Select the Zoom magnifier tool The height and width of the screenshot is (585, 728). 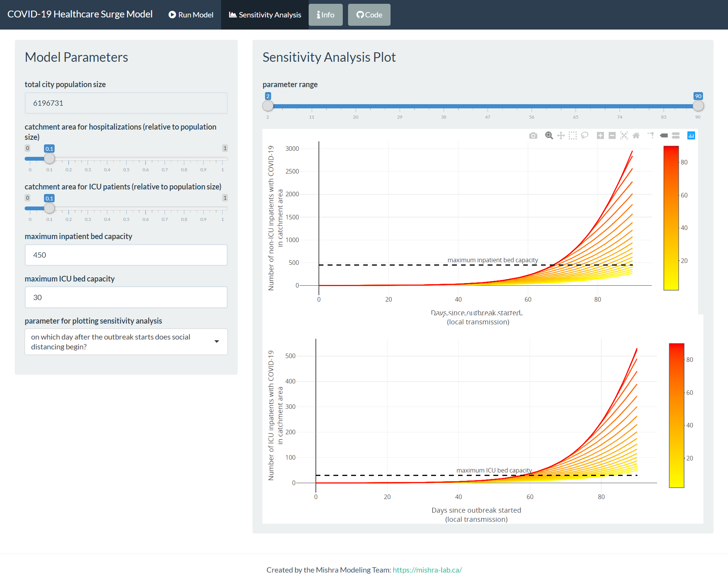click(549, 136)
